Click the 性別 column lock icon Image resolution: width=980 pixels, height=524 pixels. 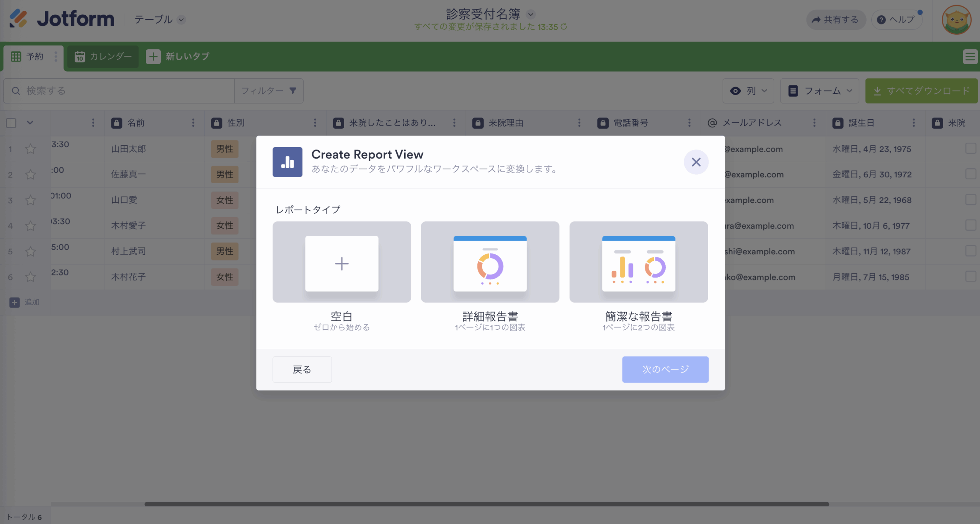[x=217, y=123]
